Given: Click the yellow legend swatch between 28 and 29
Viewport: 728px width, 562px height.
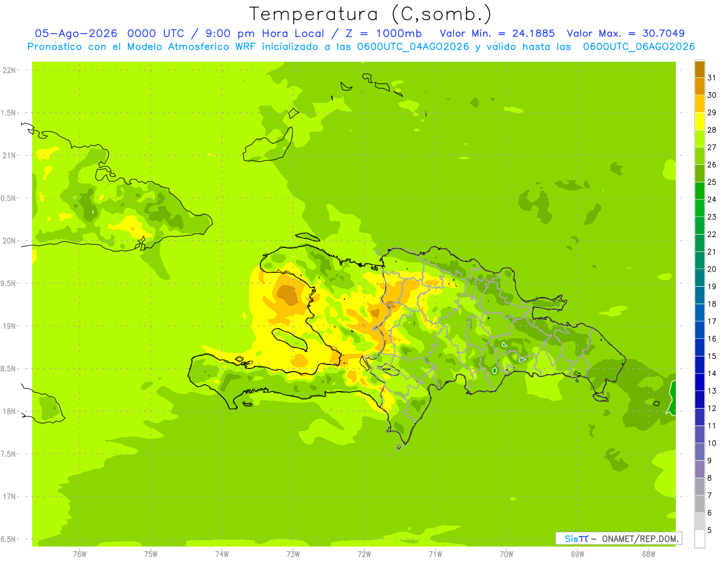Looking at the screenshot, I should [699, 121].
